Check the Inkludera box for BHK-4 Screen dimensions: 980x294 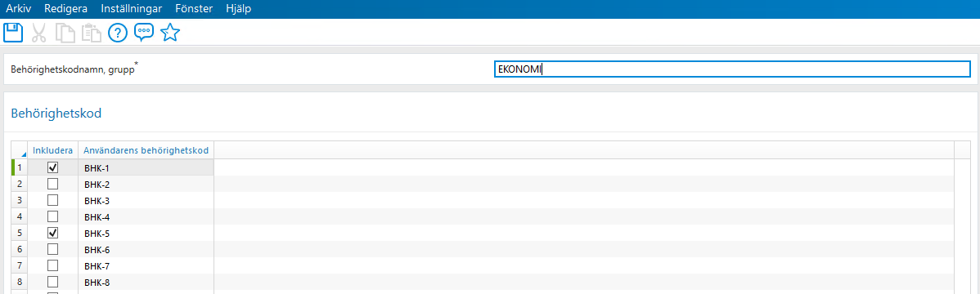pyautogui.click(x=53, y=216)
